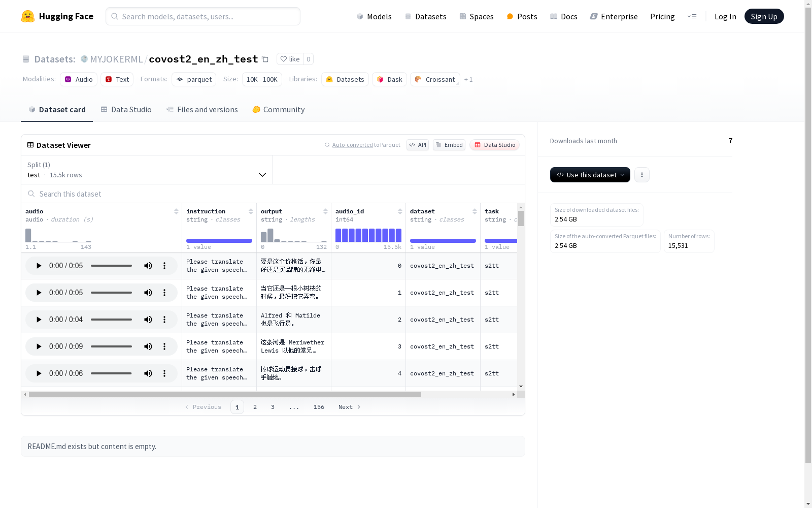Screen dimensions: 812x508
Task: Open audio options menu for row 3
Action: click(164, 346)
